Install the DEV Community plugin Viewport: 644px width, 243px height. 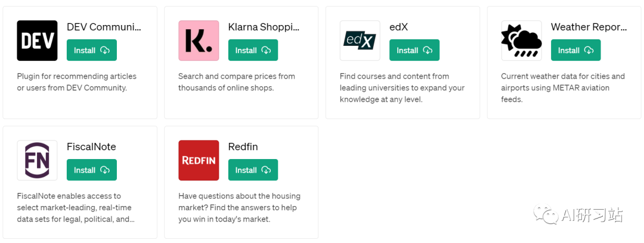click(92, 50)
